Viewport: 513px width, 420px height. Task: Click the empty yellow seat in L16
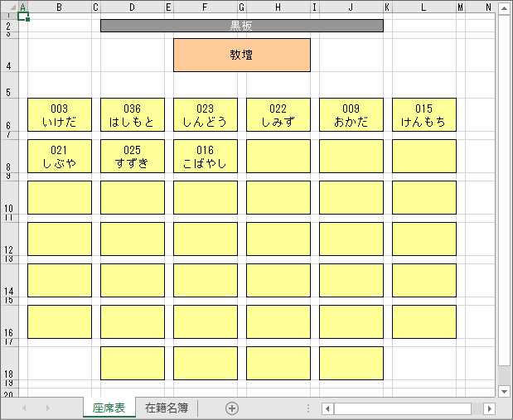click(424, 322)
